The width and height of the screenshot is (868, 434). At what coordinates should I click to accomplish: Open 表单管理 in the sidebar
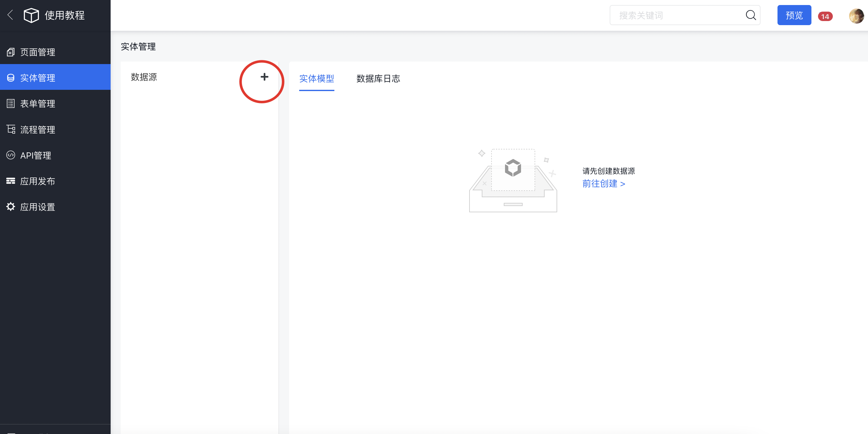coord(37,104)
